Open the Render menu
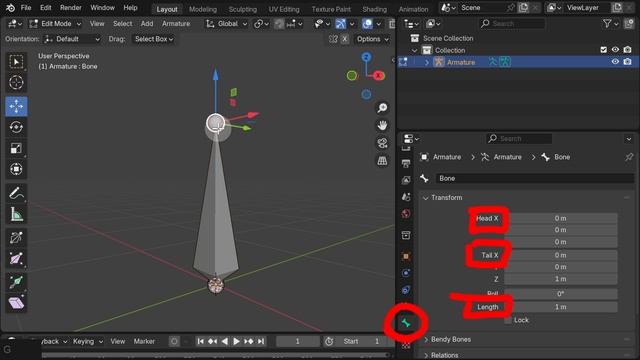Viewport: 640px width, 360px height. click(x=71, y=8)
